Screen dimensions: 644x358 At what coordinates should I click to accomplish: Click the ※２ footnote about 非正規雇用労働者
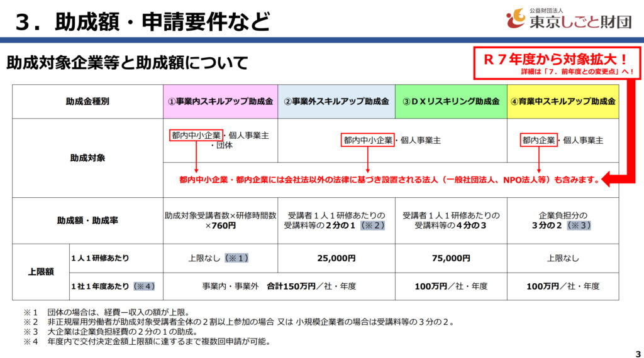click(x=239, y=322)
